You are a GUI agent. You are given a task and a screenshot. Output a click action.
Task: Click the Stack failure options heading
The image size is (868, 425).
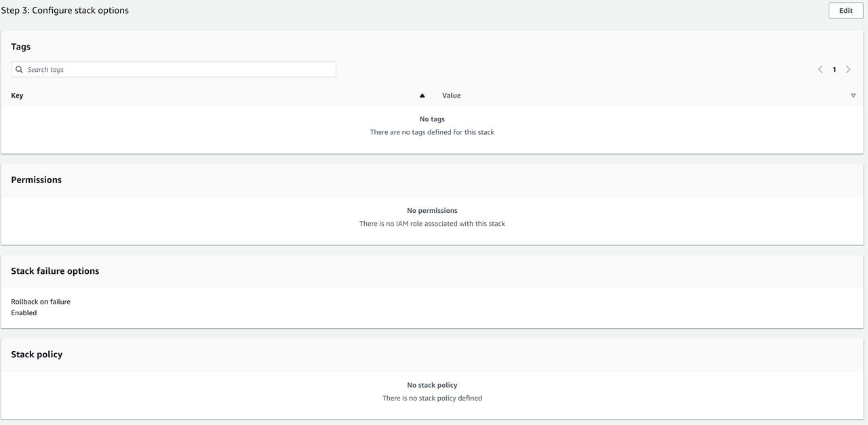[55, 271]
